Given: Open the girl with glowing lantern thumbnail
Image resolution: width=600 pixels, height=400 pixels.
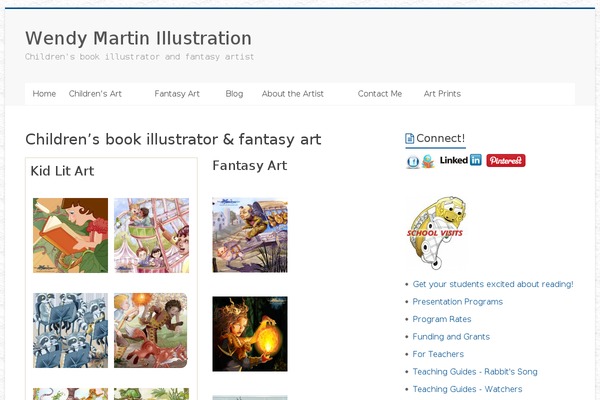Looking at the screenshot, I should coord(250,334).
